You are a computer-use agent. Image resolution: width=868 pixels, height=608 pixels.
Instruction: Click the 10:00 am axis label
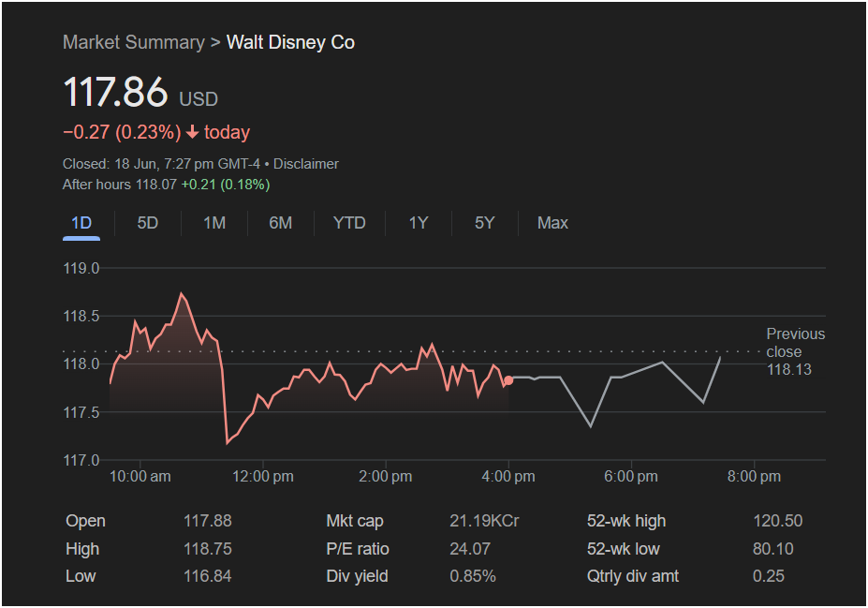[x=140, y=477]
